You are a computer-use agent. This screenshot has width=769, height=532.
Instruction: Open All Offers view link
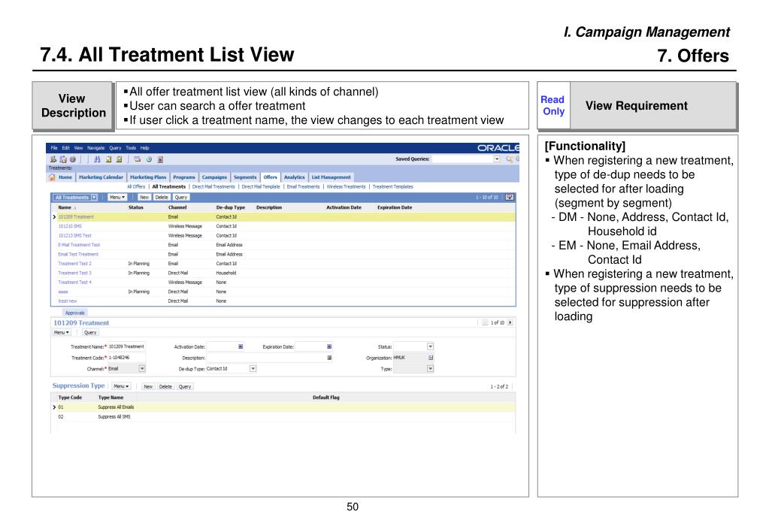point(136,187)
